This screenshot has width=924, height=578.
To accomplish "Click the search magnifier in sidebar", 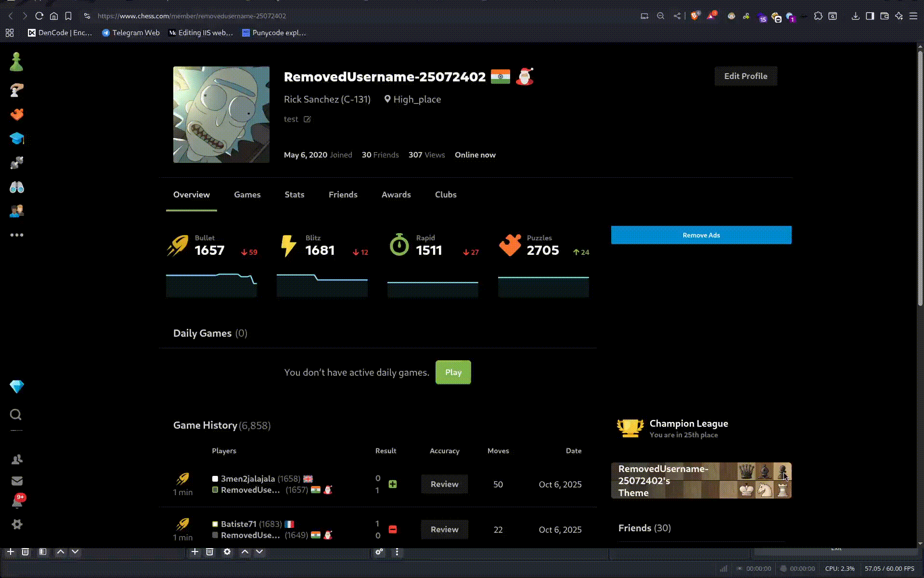I will click(x=16, y=415).
